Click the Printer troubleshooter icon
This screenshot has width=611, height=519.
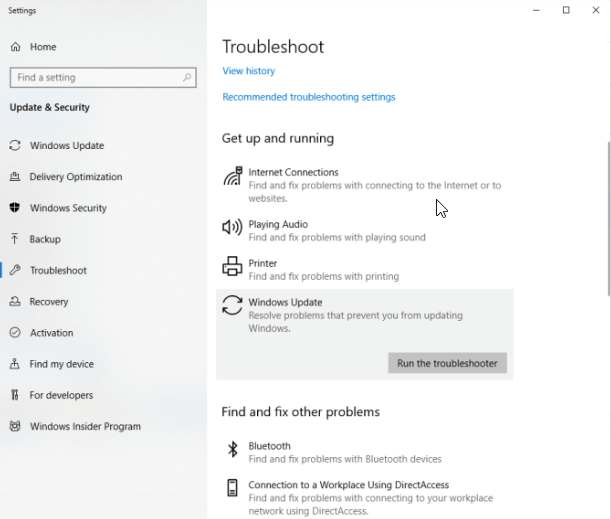(x=232, y=267)
